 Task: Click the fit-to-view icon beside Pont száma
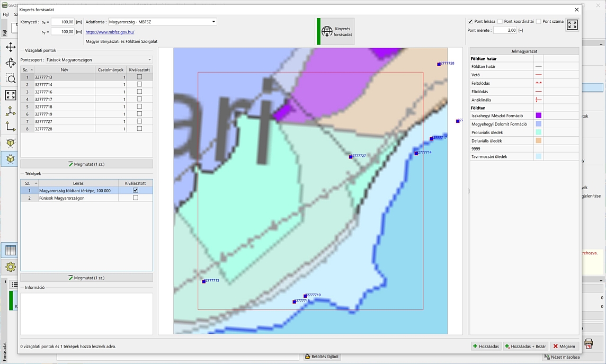click(572, 25)
